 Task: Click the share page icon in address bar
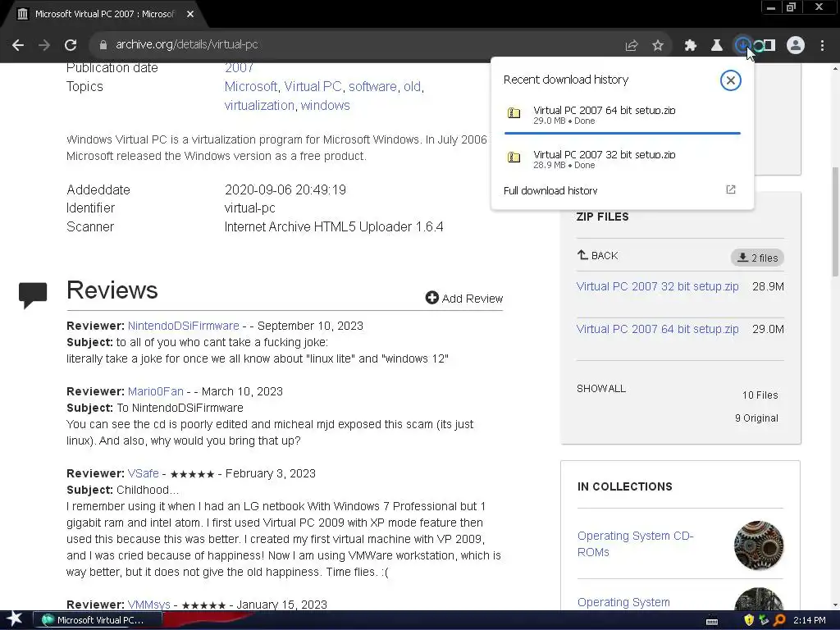tap(632, 46)
